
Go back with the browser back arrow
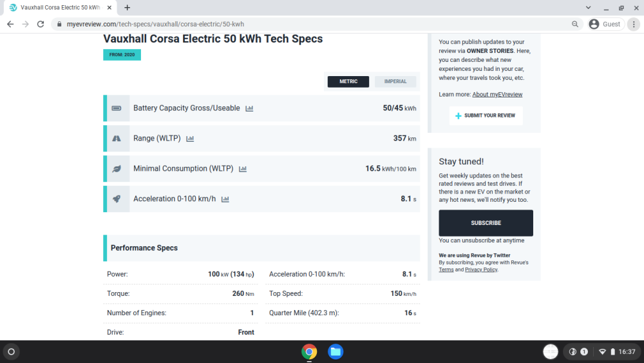pos(10,25)
